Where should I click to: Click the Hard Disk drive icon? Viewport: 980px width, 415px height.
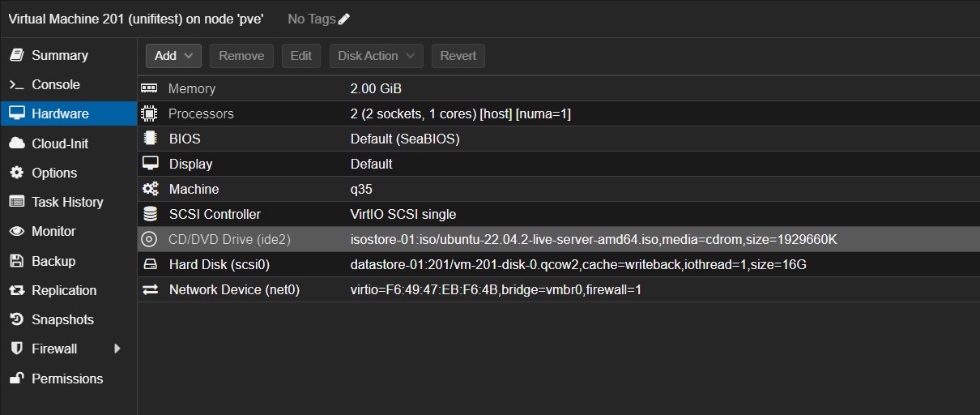[149, 265]
